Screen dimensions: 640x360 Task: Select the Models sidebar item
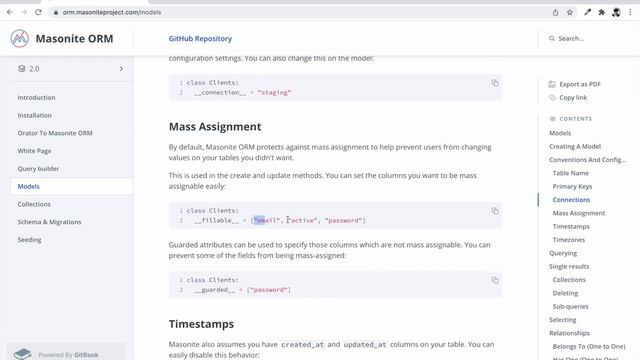pyautogui.click(x=71, y=186)
